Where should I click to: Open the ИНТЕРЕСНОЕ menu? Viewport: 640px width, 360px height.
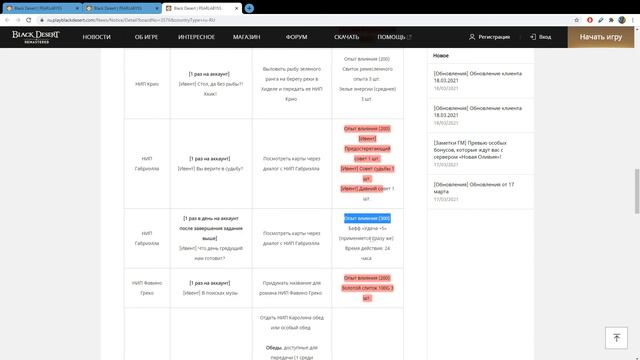click(196, 37)
